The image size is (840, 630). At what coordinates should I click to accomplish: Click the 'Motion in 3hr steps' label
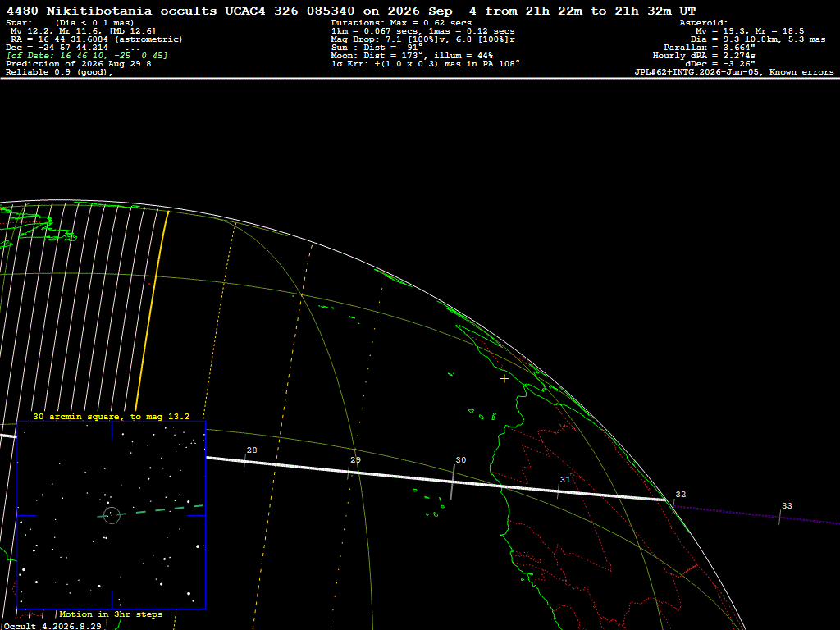pos(111,614)
